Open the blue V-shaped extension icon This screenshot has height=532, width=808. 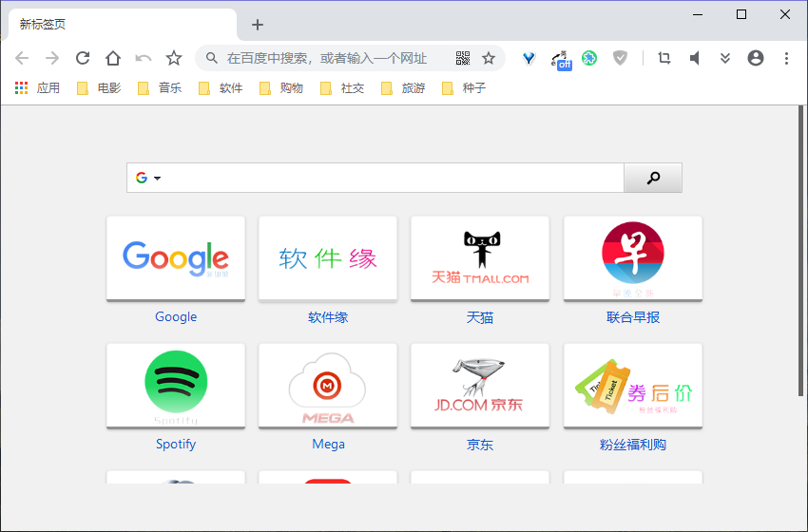tap(529, 58)
